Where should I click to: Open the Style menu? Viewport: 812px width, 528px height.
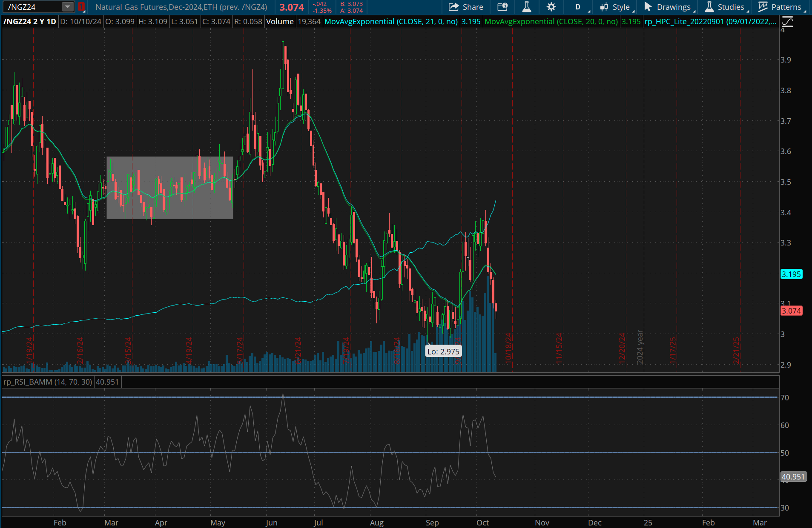coord(617,7)
